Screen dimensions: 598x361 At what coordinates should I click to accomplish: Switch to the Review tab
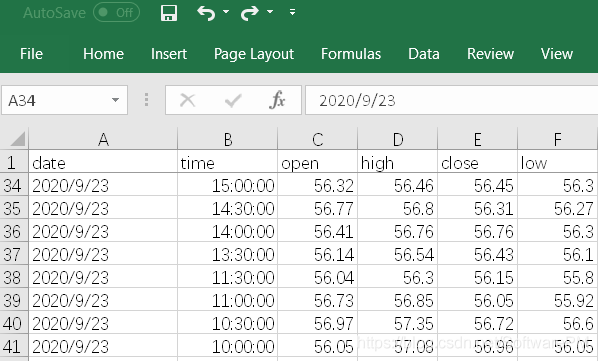pos(490,54)
